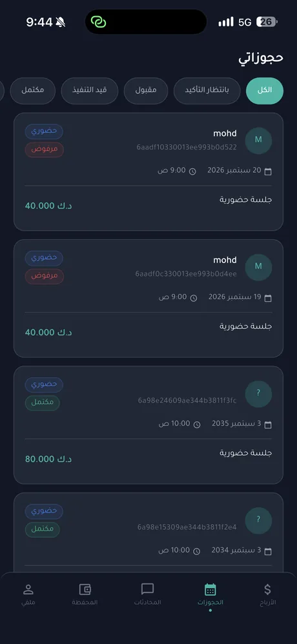Open the 80.000 د.ك booking card
The image size is (297, 644).
coord(148,425)
